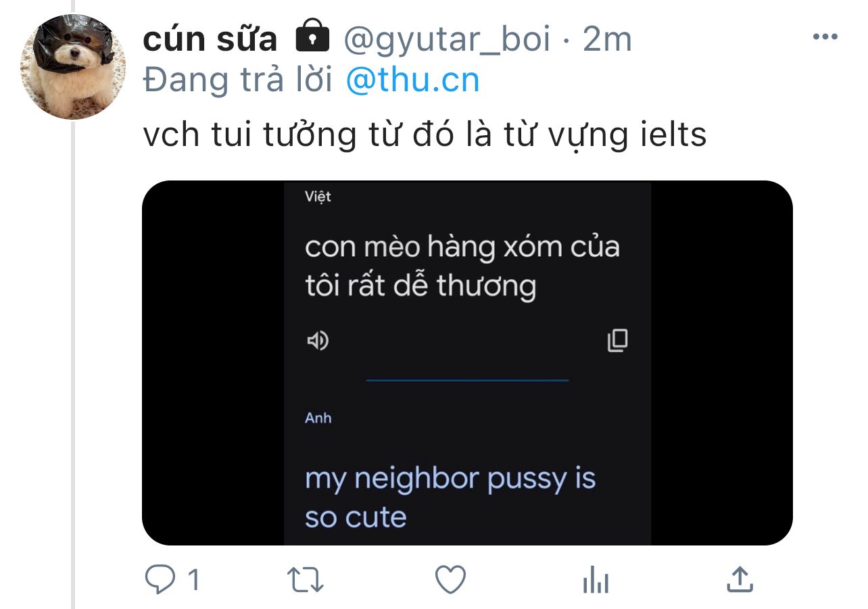
Task: Click the reply count number 1
Action: pos(193,580)
